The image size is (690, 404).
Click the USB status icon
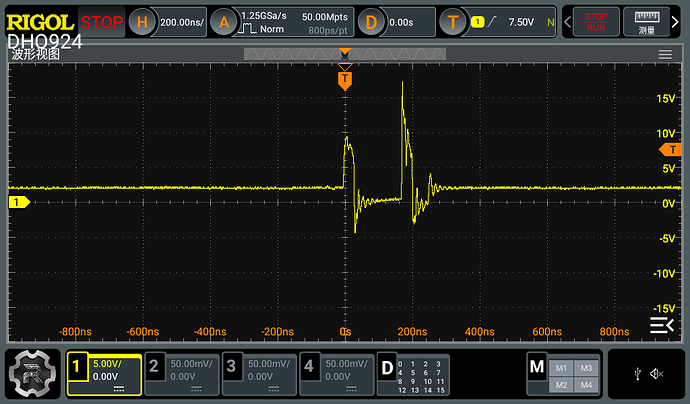tap(638, 374)
